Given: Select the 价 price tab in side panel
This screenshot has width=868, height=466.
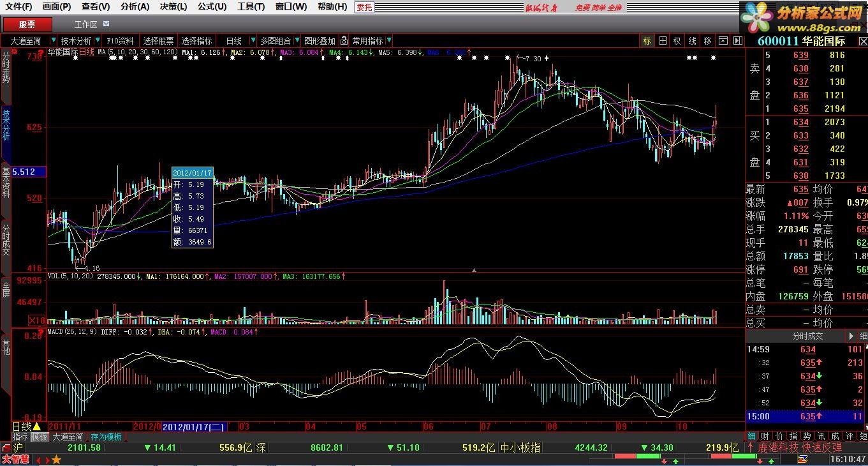Looking at the screenshot, I should click(779, 437).
